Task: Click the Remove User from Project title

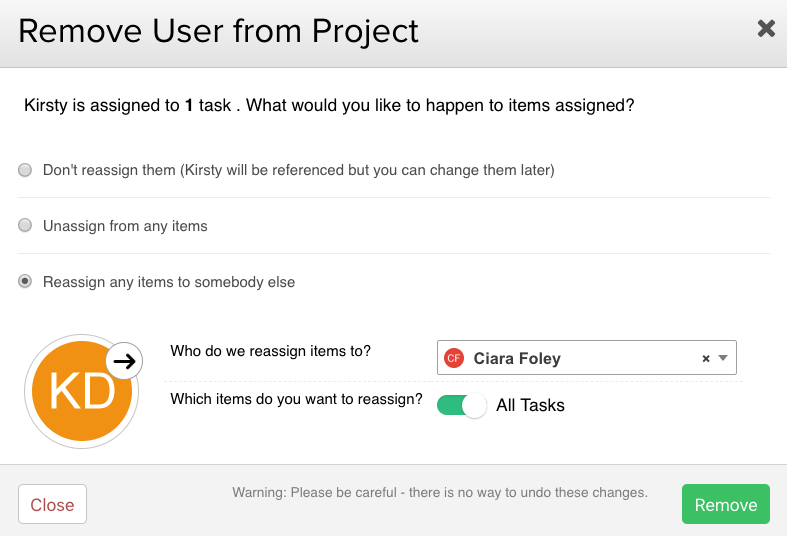Action: click(218, 30)
